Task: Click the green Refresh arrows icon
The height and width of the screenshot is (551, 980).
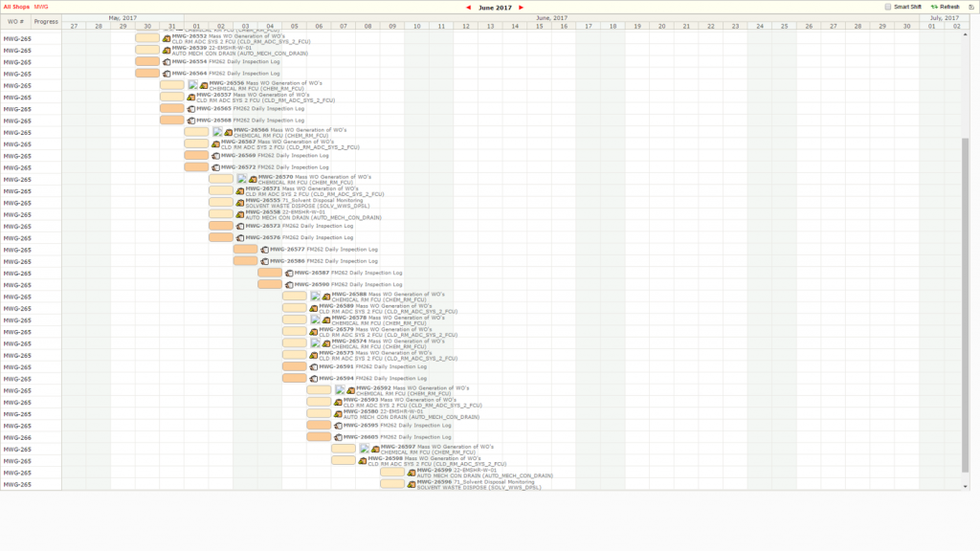Action: (934, 7)
